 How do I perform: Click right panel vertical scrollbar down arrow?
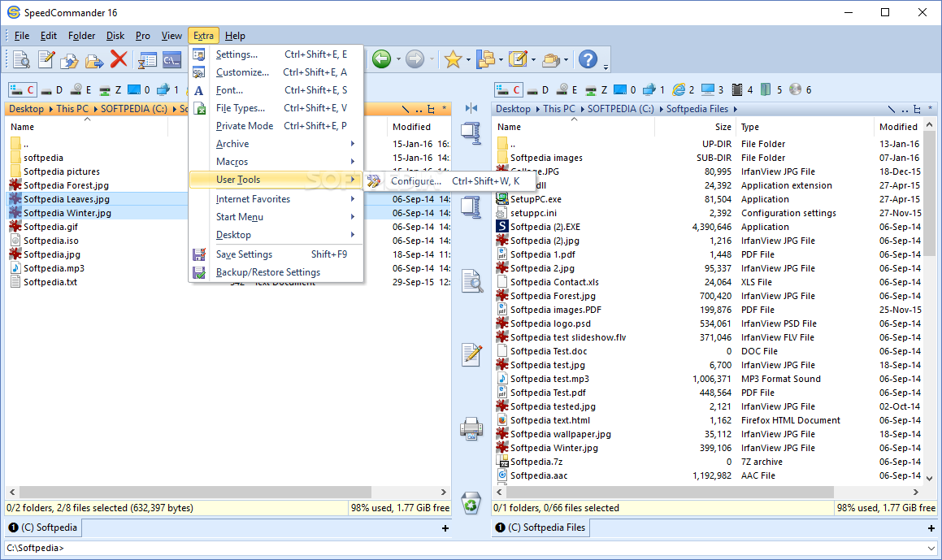pyautogui.click(x=929, y=478)
